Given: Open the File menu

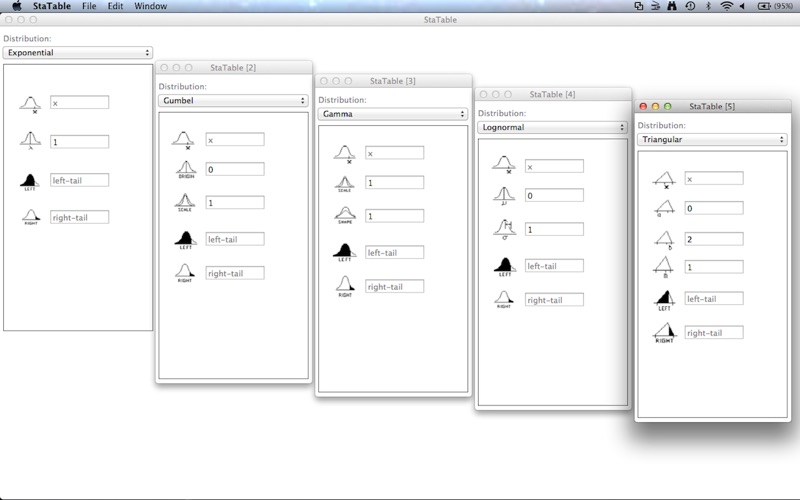Looking at the screenshot, I should [x=90, y=6].
